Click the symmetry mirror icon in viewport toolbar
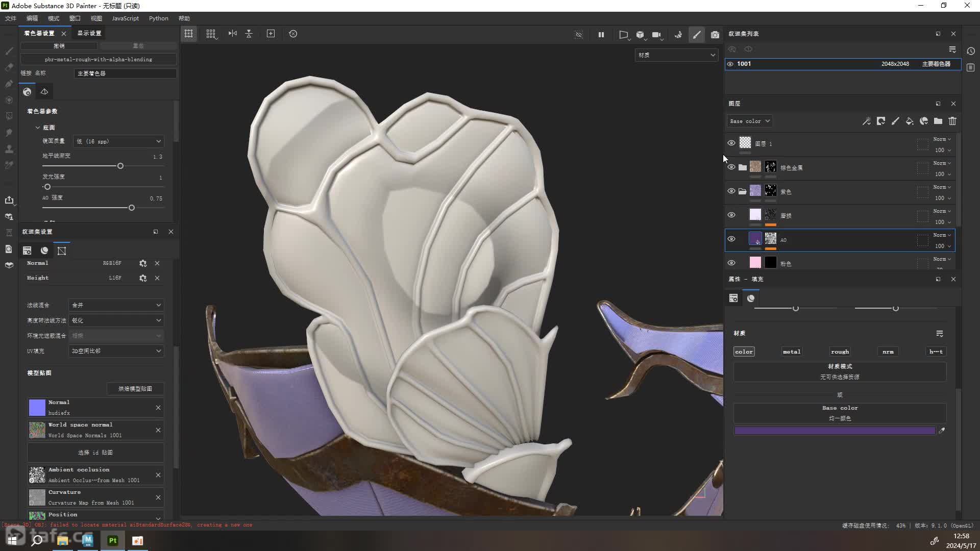This screenshot has height=551, width=980. [233, 34]
